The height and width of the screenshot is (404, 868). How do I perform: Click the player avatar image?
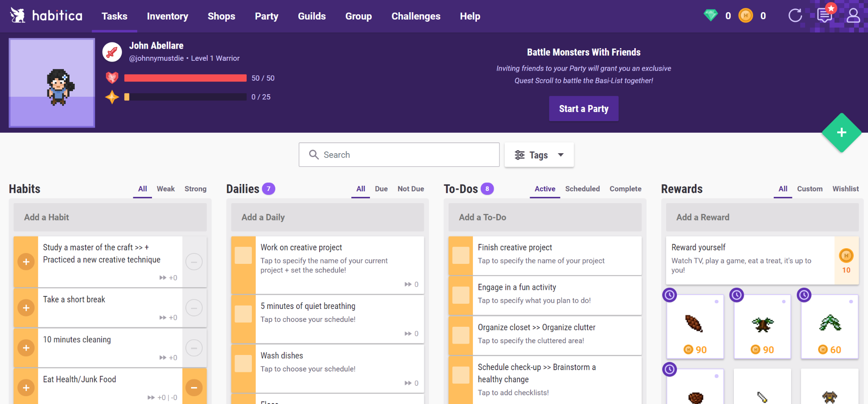click(x=52, y=83)
